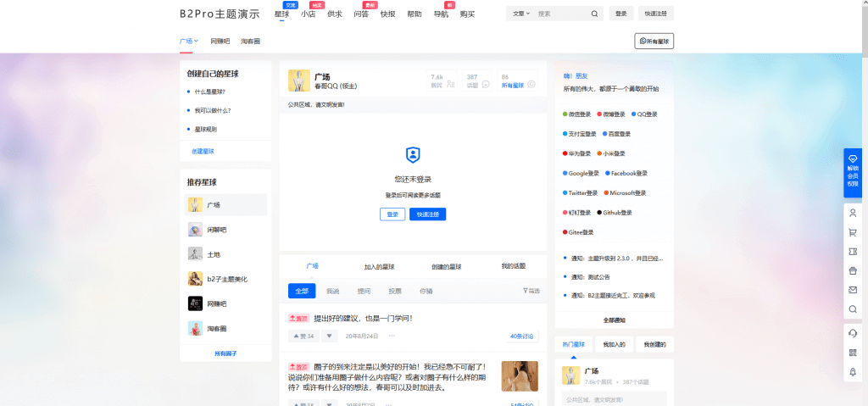Click the 387 topics chat icon
868x406 pixels.
pos(486,84)
